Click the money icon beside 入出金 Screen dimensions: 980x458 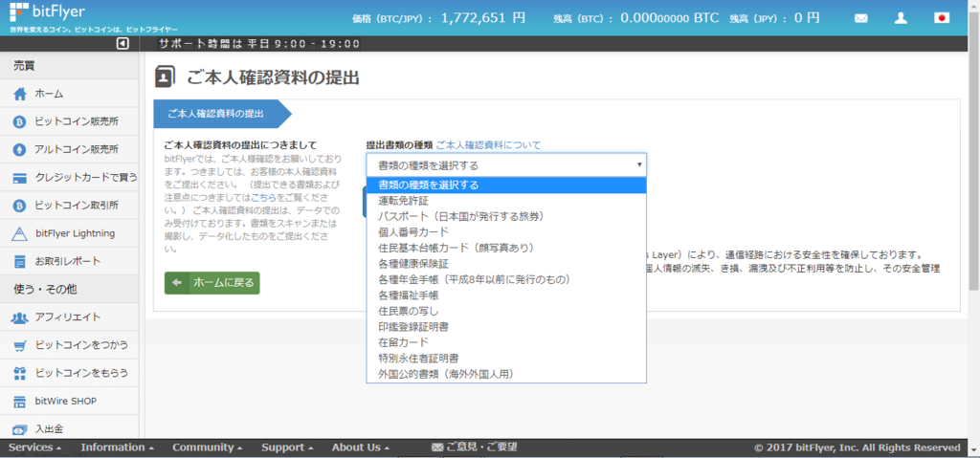(20, 430)
